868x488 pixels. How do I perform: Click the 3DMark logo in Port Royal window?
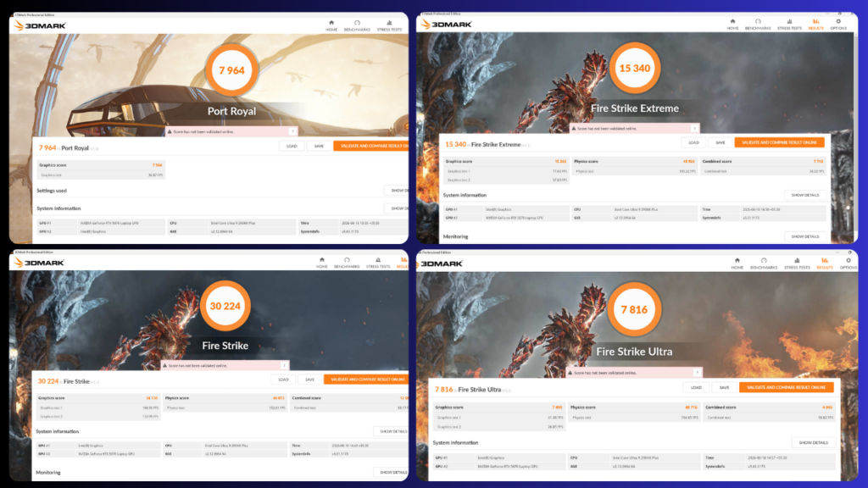point(40,25)
